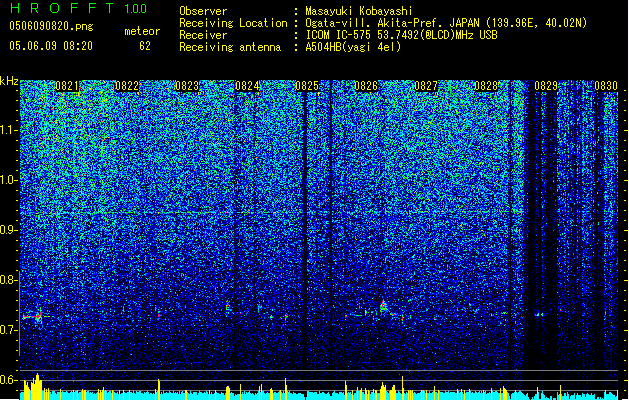Click the 0829 time marker label
This screenshot has height=400, width=629.
click(546, 86)
